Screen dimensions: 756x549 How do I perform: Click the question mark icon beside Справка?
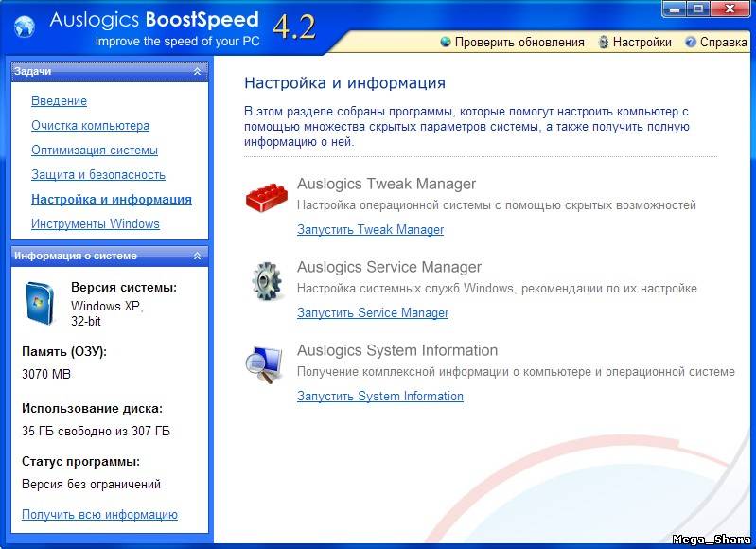(691, 42)
